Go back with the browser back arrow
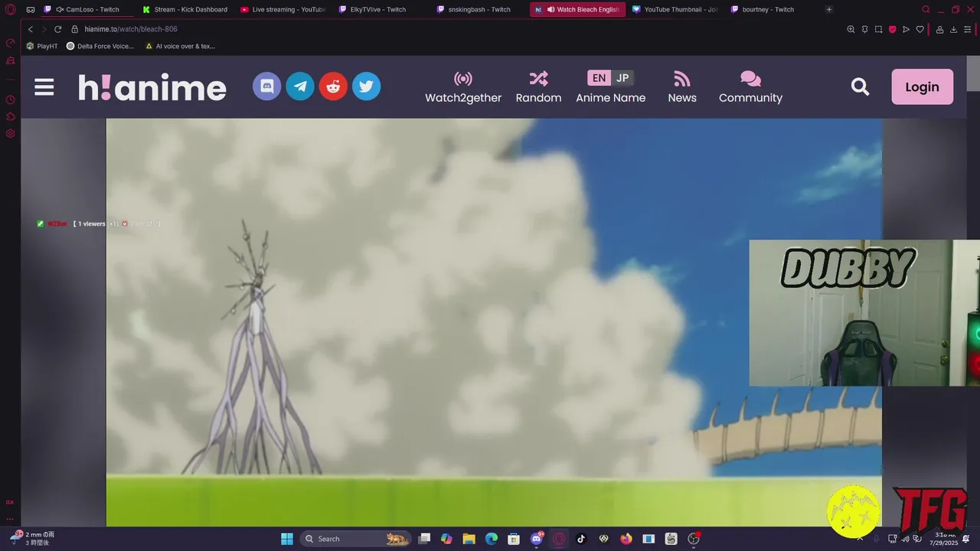The height and width of the screenshot is (551, 980). (x=31, y=29)
